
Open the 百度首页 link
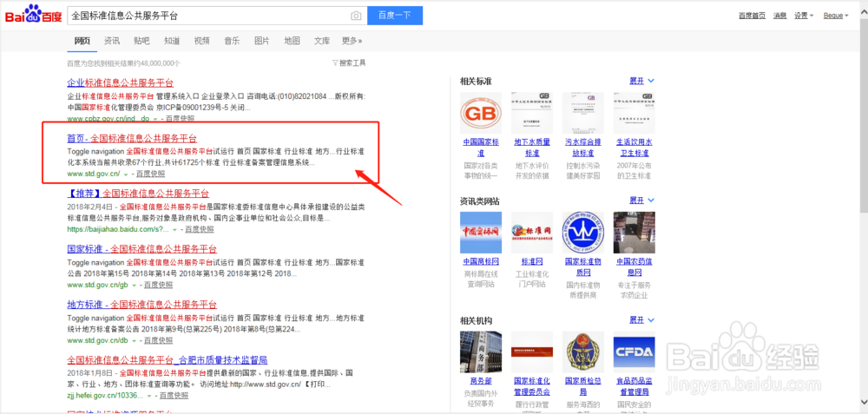click(x=752, y=16)
